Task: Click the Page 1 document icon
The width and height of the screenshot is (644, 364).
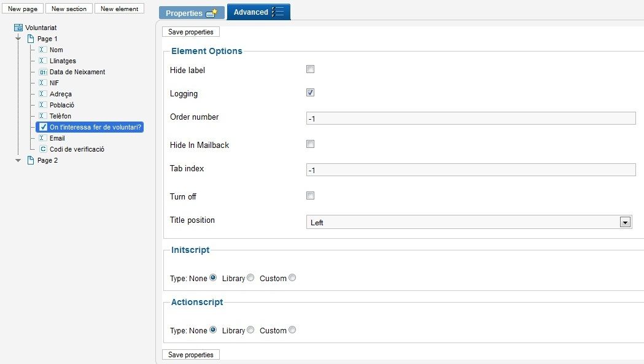Action: (x=31, y=39)
